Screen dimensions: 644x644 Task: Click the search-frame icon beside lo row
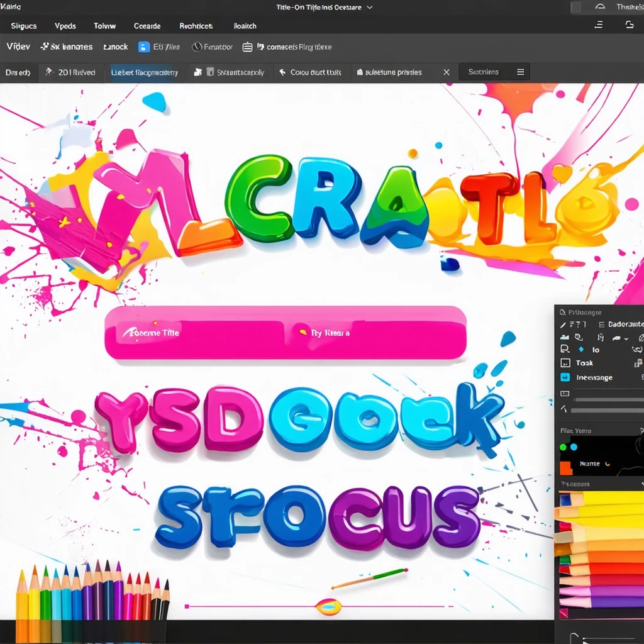[565, 349]
